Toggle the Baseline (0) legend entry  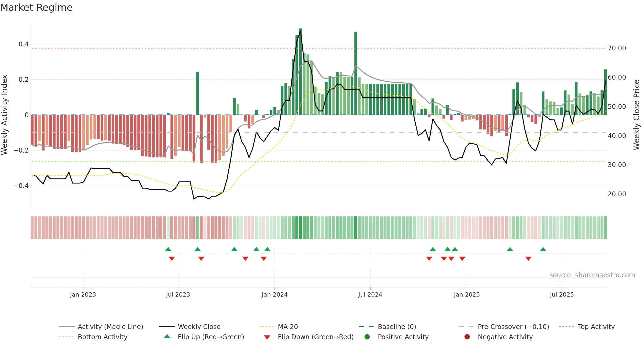coord(387,327)
